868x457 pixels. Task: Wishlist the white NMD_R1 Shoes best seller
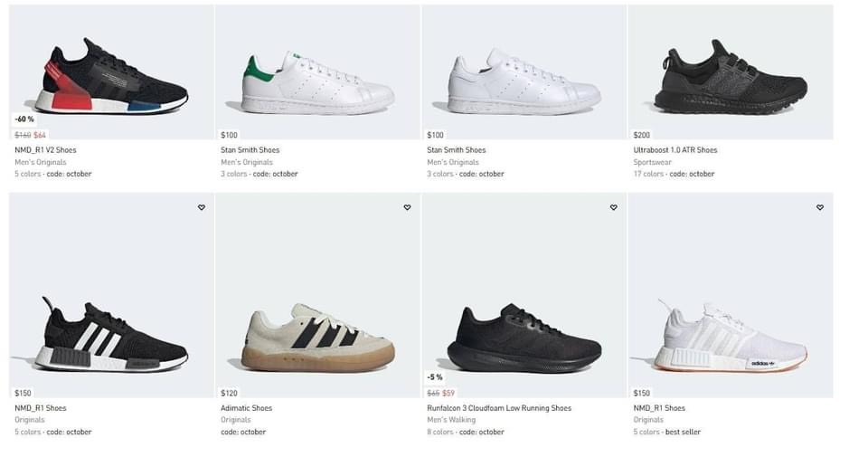(x=819, y=207)
